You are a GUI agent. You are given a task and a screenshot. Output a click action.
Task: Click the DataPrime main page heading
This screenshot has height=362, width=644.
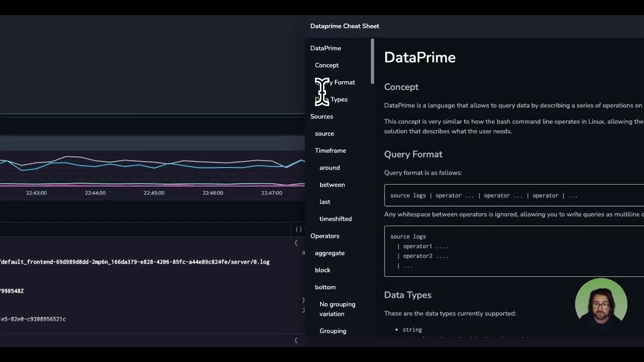(420, 58)
